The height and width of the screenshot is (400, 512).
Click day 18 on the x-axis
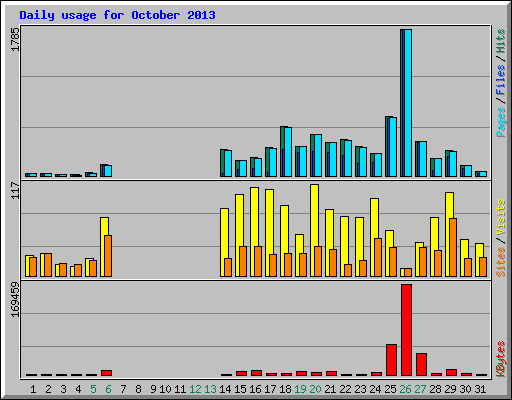tap(285, 389)
